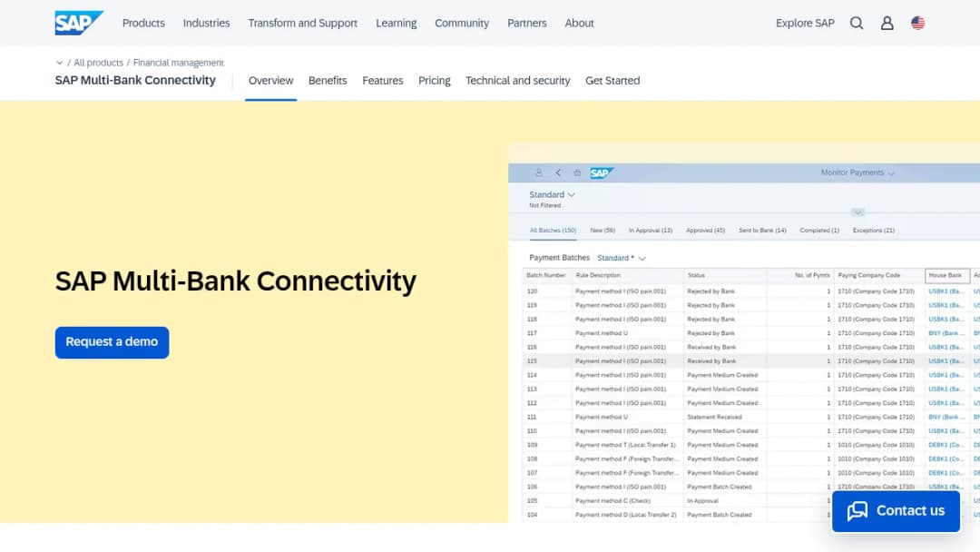Screen dimensions: 980x552
Task: Open the About menu
Action: pyautogui.click(x=579, y=23)
